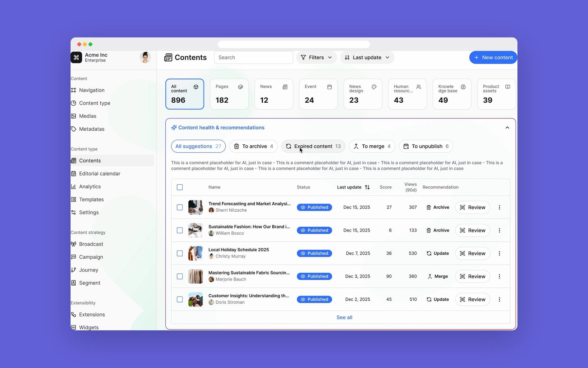Screen dimensions: 588x368
Task: Click the trash Archive recommendation for Sustainable Fashion
Action: point(438,230)
